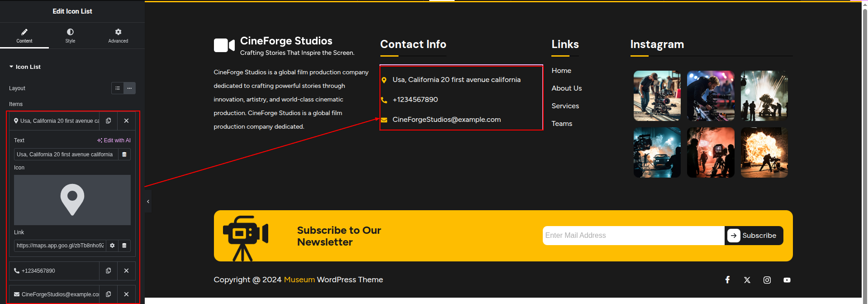Duplicate the CineForgeStudios email item

point(108,294)
